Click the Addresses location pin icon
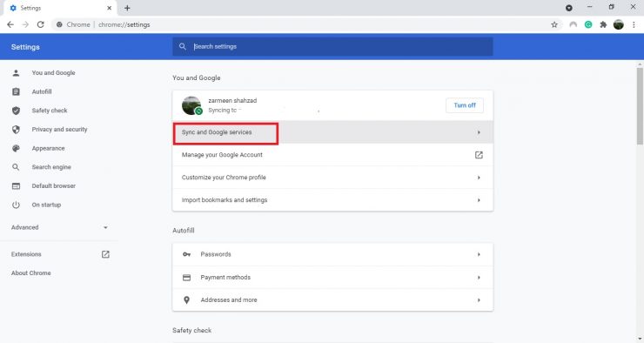The height and width of the screenshot is (343, 644). click(186, 299)
